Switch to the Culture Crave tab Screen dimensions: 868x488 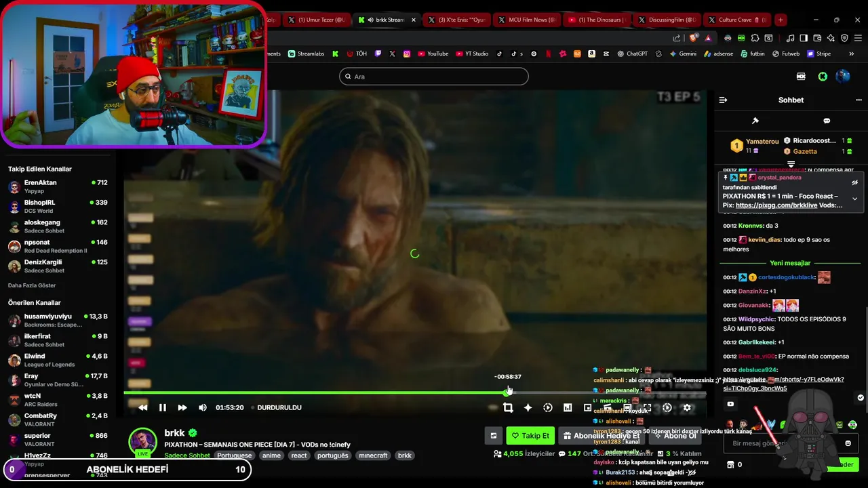(x=737, y=20)
